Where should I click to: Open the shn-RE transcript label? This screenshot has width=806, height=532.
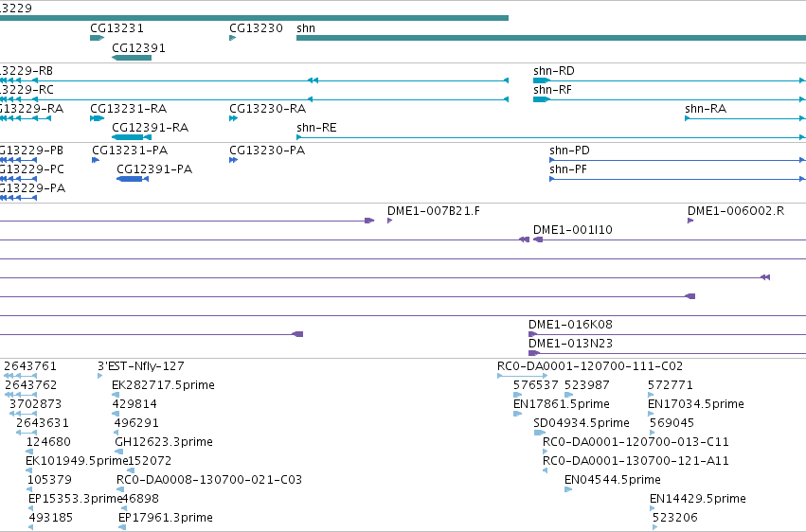point(316,128)
